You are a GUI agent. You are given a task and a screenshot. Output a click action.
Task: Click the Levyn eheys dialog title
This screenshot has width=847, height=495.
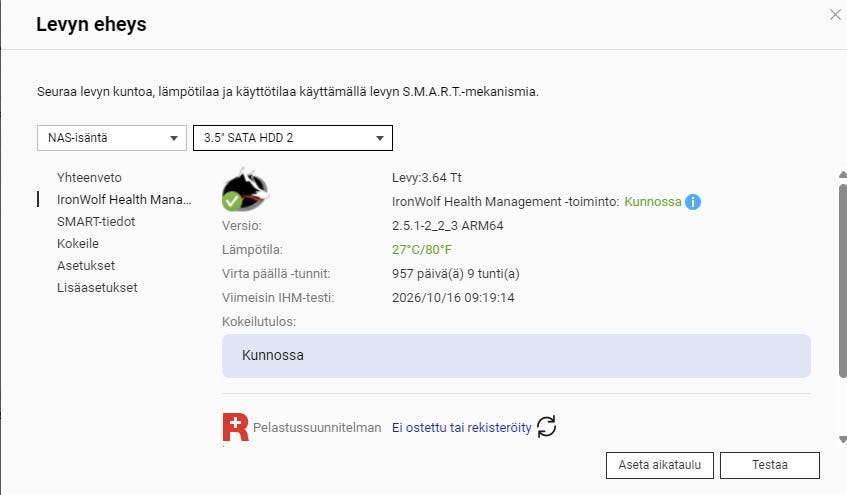click(91, 24)
